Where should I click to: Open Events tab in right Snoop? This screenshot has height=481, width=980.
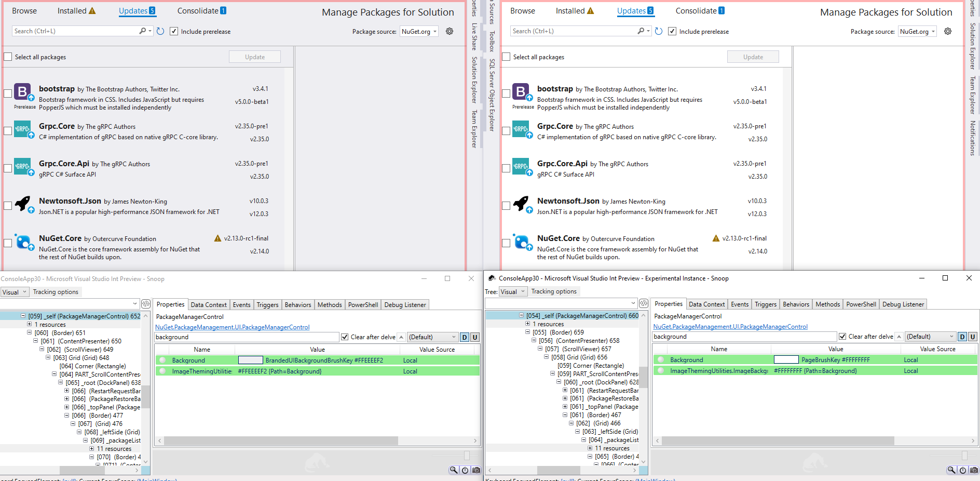pyautogui.click(x=740, y=304)
